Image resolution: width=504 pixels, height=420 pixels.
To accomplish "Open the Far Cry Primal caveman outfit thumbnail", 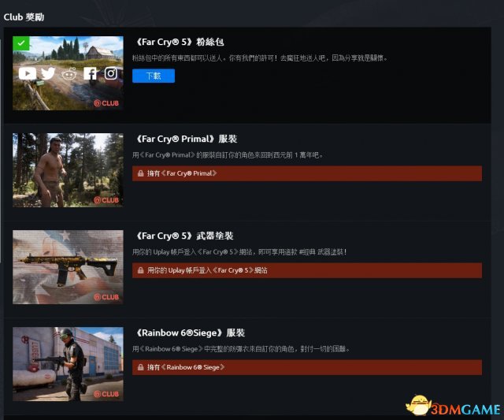I will (68, 169).
